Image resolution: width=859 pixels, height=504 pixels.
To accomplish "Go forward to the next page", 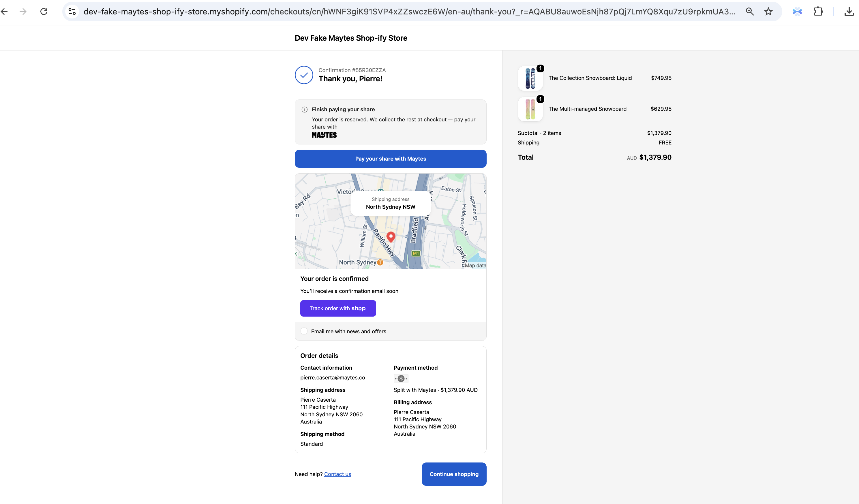I will pyautogui.click(x=23, y=12).
